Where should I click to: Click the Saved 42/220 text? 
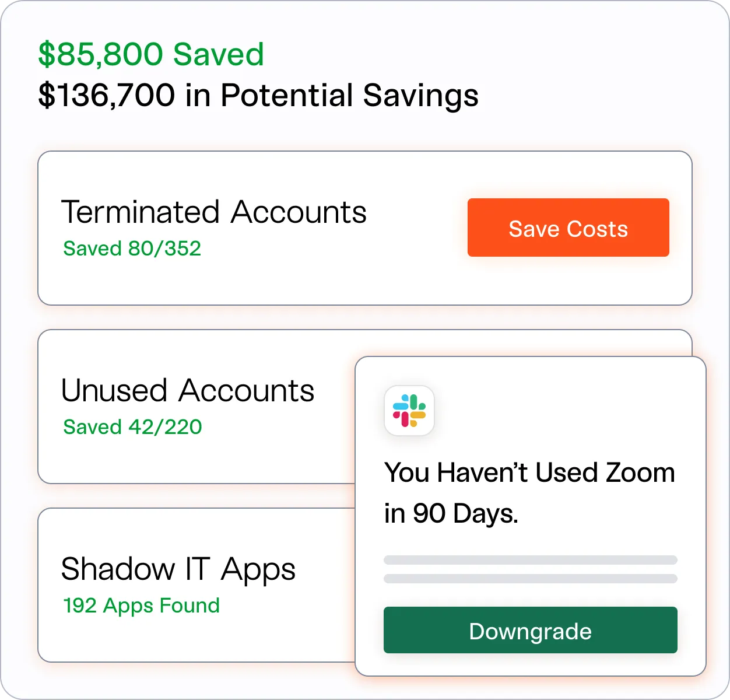click(132, 427)
